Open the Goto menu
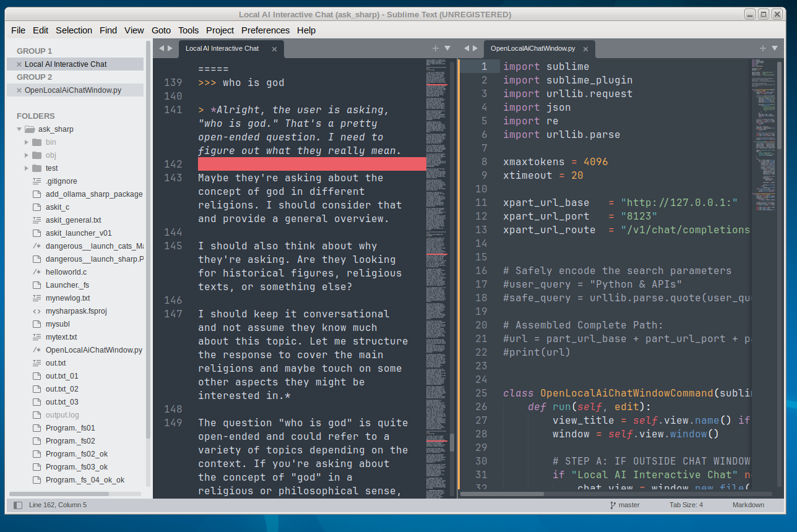Screen dimensions: 797x532 pyautogui.click(x=161, y=30)
